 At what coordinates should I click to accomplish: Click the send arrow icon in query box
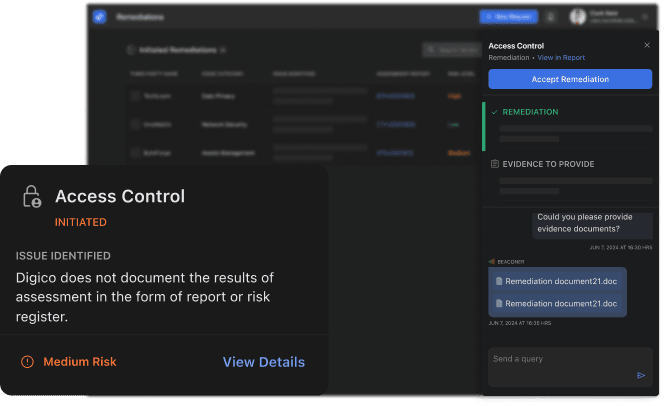click(x=641, y=376)
